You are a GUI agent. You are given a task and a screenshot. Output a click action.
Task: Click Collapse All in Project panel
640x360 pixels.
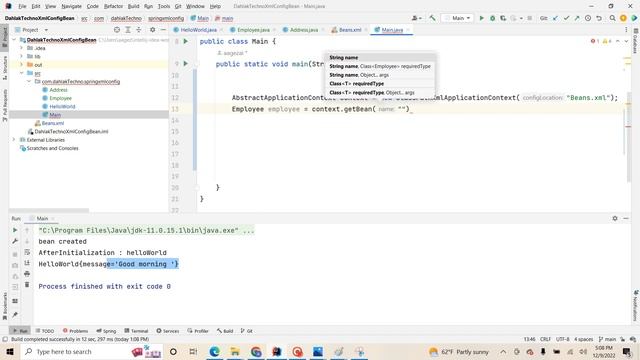[x=139, y=30]
